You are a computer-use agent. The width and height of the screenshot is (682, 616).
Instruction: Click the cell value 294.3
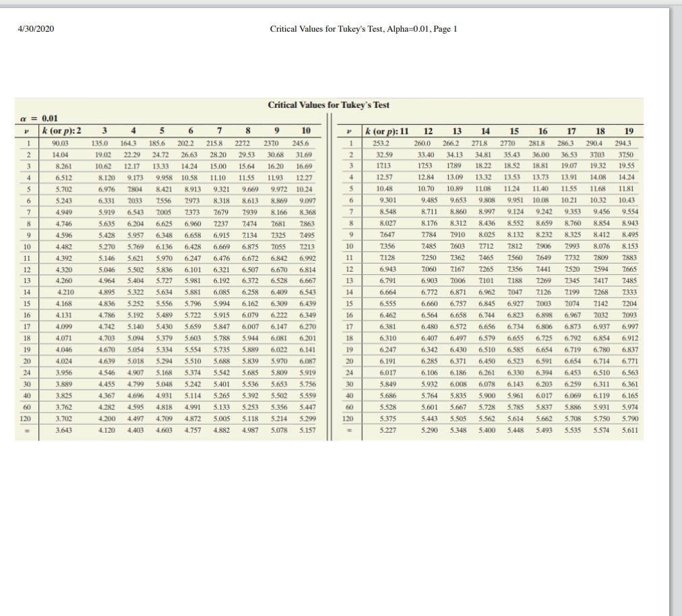[623, 143]
